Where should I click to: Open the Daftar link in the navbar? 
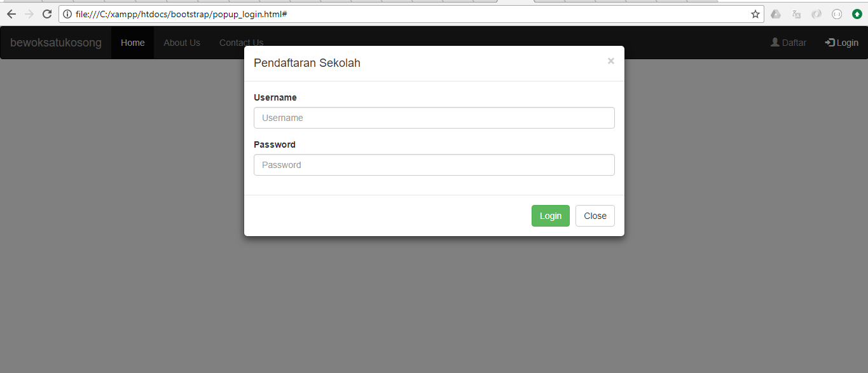[789, 43]
